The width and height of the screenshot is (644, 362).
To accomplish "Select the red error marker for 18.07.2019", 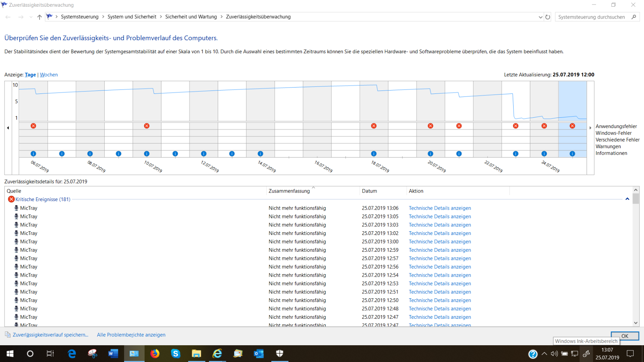I will tap(374, 126).
